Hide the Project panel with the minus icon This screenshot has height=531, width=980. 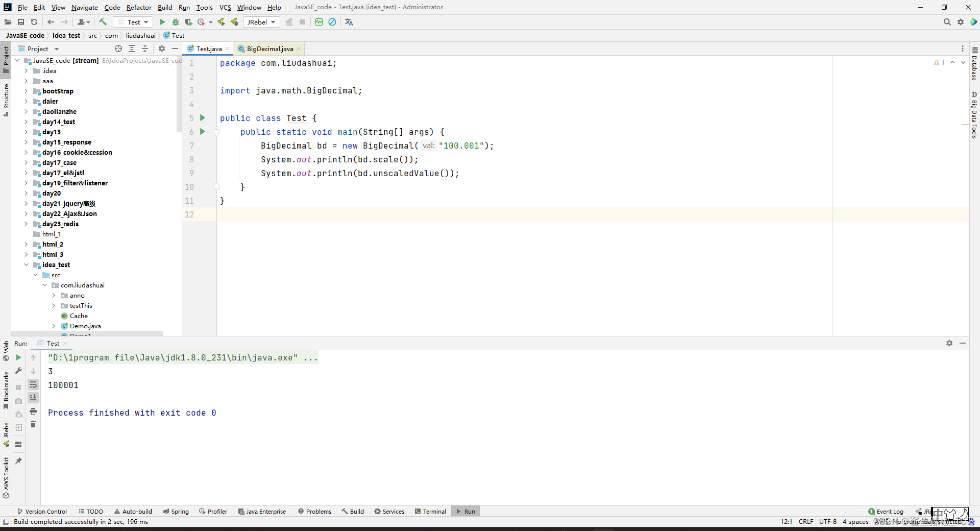pyautogui.click(x=175, y=49)
